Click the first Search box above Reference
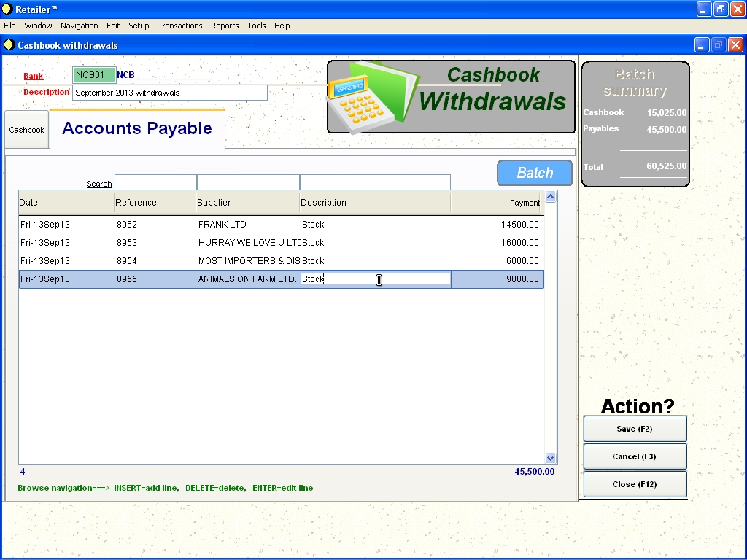The width and height of the screenshot is (747, 560). (x=155, y=182)
